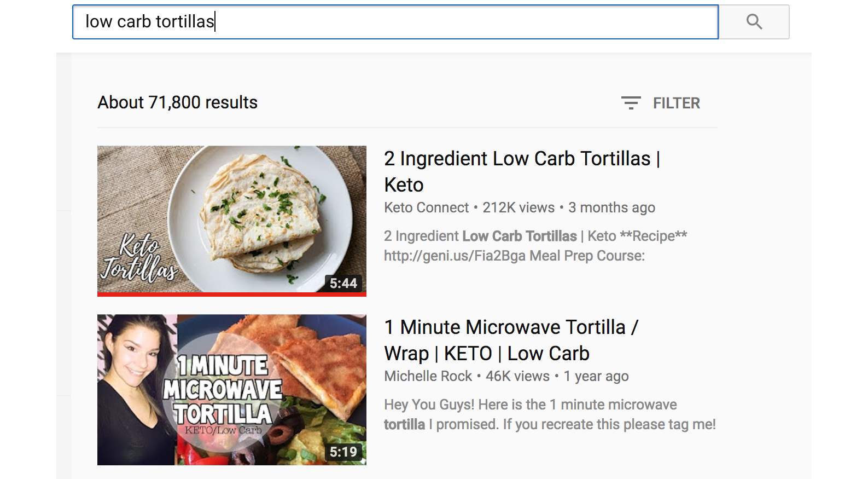This screenshot has height=479, width=868.
Task: Click the FILTER text label
Action: (x=677, y=103)
